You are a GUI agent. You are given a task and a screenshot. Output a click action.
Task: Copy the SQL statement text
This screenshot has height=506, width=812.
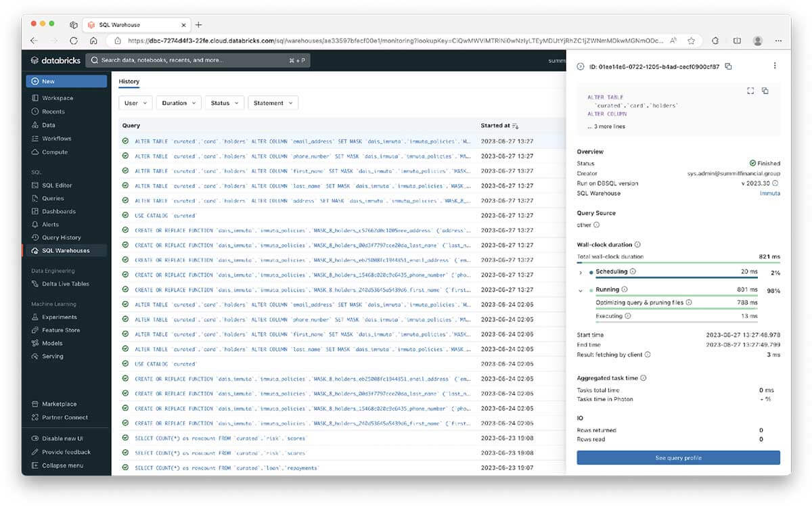click(x=765, y=91)
